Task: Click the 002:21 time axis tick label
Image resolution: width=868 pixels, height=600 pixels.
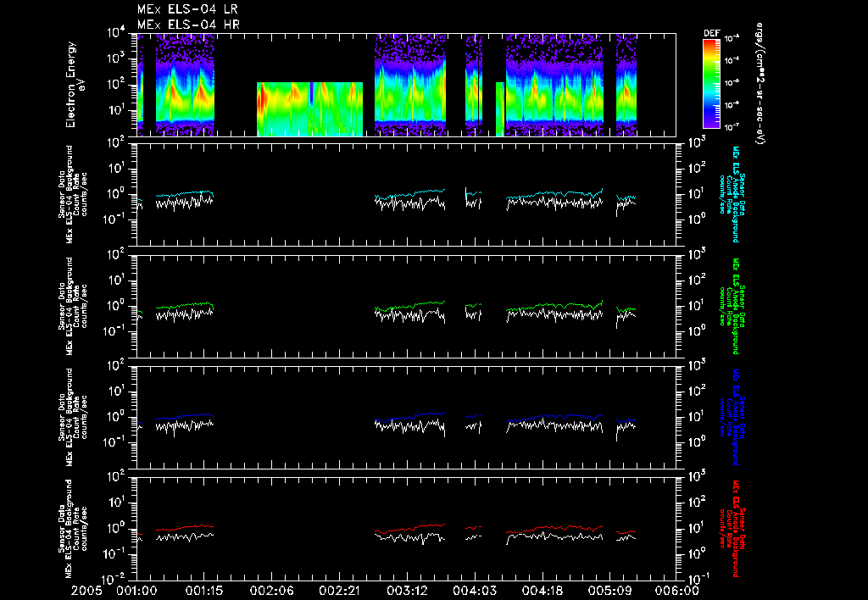Action: (339, 591)
